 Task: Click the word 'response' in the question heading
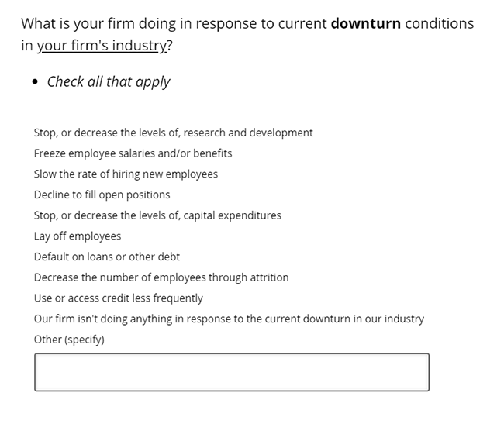226,24
